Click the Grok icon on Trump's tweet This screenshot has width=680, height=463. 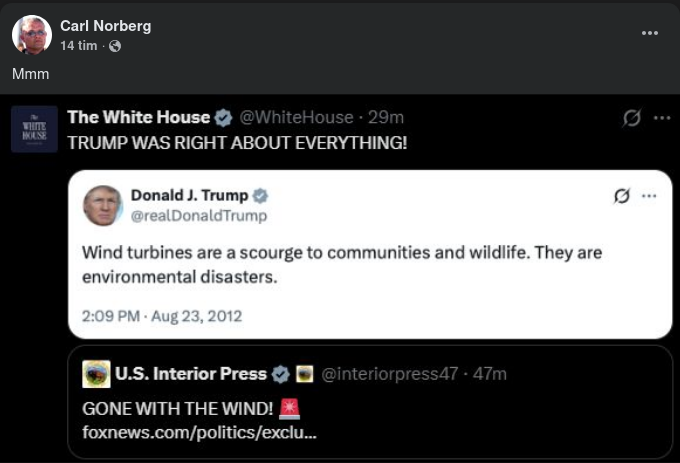click(x=622, y=196)
